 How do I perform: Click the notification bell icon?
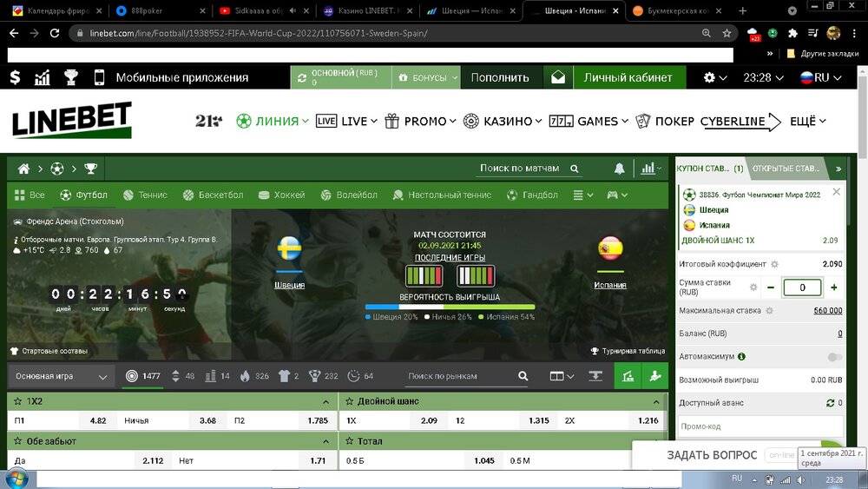click(620, 169)
